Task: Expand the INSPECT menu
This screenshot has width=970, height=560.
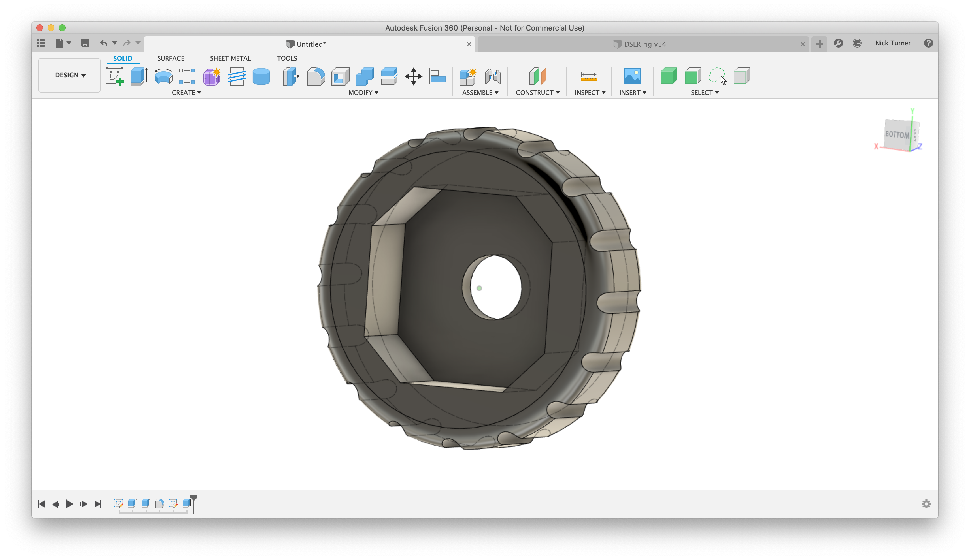Action: coord(590,92)
